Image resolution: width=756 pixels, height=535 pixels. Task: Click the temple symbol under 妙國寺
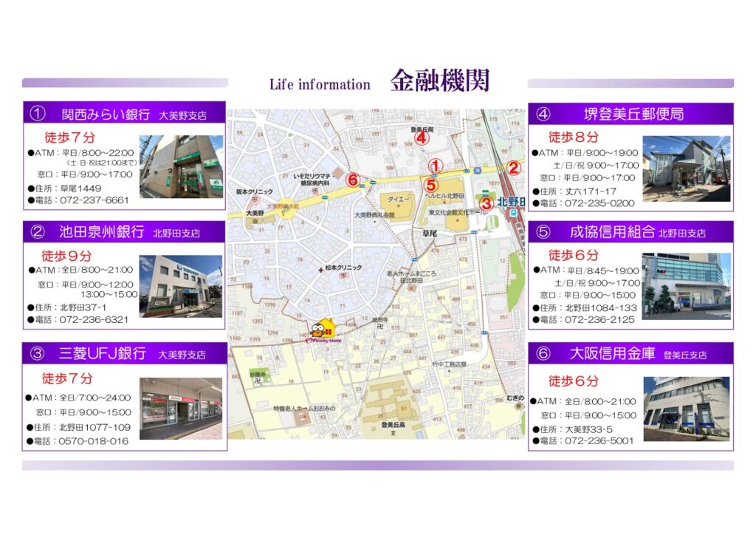click(x=256, y=381)
